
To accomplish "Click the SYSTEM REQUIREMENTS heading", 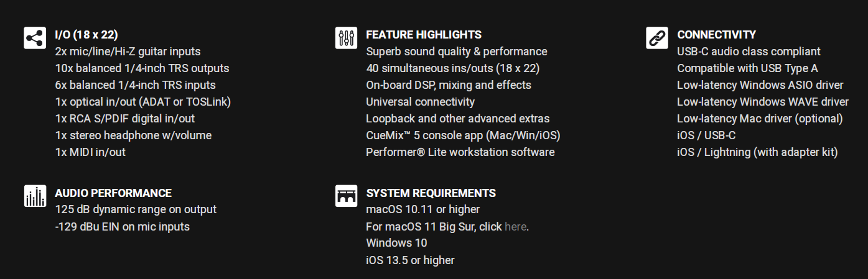I will click(x=431, y=193).
